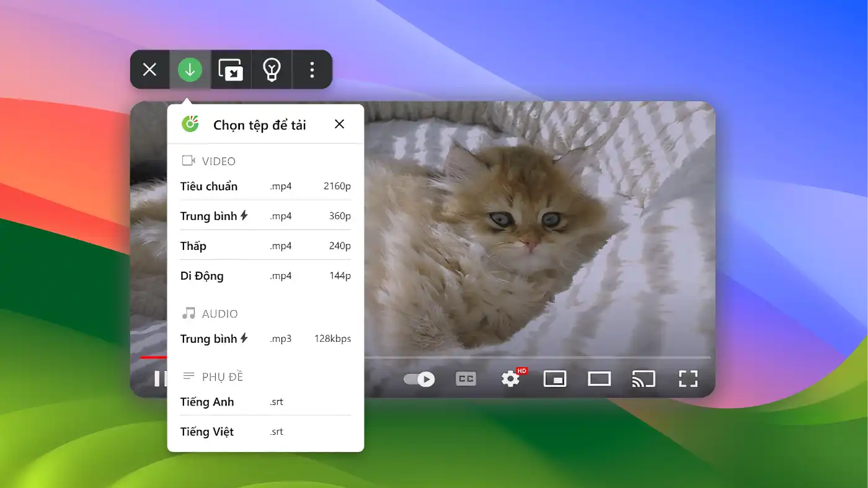This screenshot has height=488, width=868.
Task: Enable miniplayer mode in video controls
Action: click(x=555, y=379)
